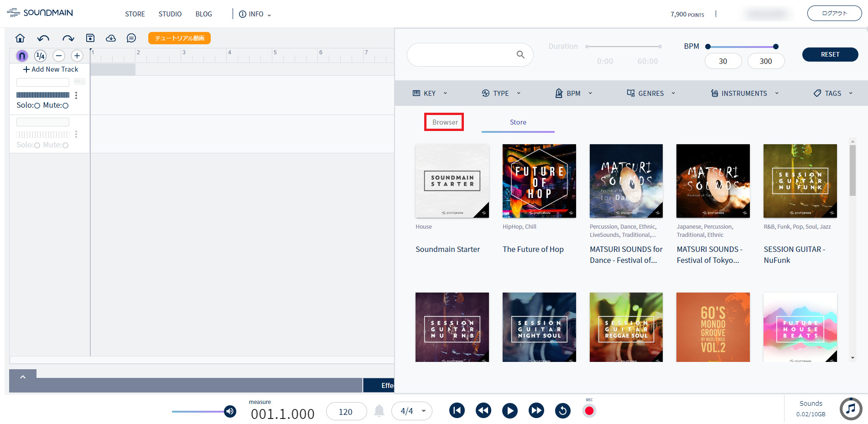Click the volume speaker icon
This screenshot has width=868, height=424.
tap(230, 412)
